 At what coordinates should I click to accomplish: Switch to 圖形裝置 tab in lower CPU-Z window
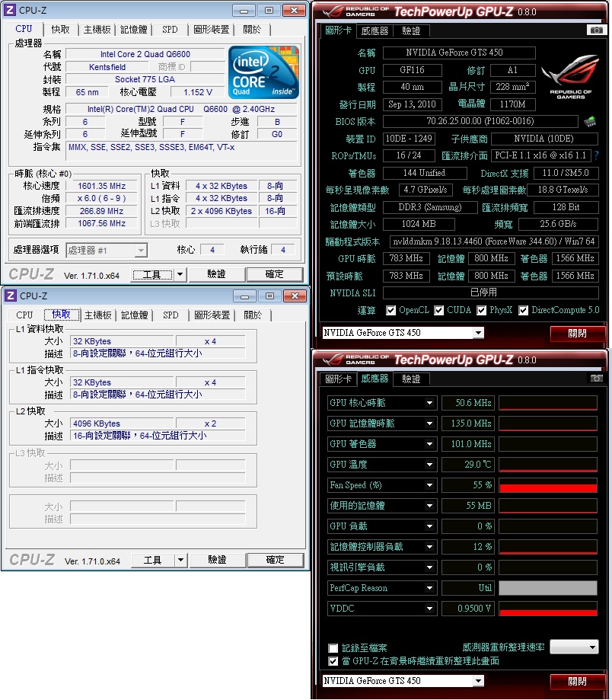tap(212, 315)
